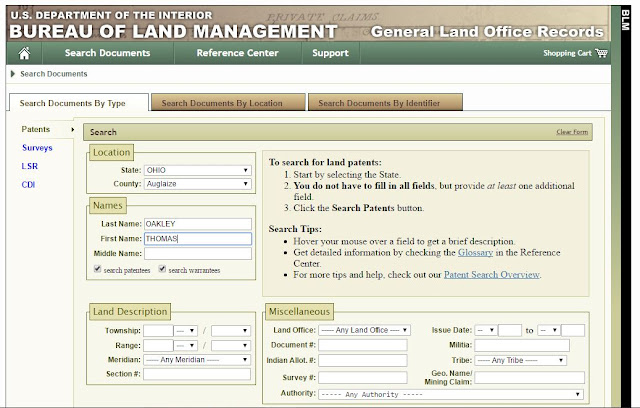Click the Section # input field
Image resolution: width=640 pixels, height=408 pixels.
pyautogui.click(x=197, y=374)
